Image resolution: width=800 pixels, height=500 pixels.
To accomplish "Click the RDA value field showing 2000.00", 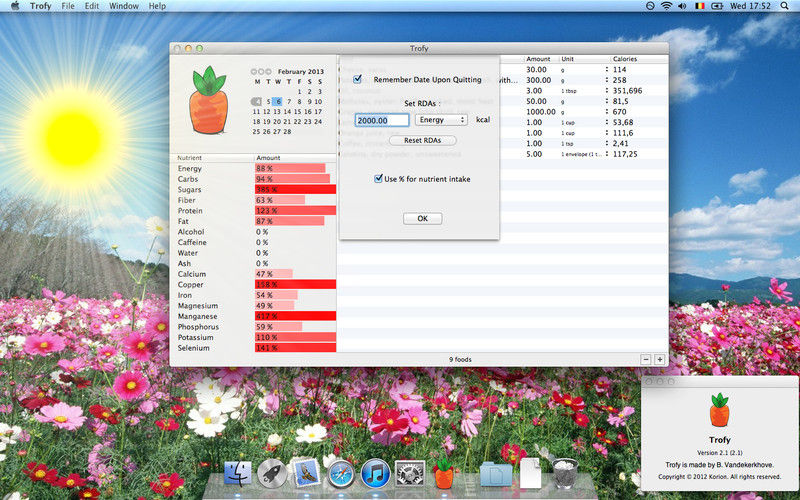I will coord(382,120).
